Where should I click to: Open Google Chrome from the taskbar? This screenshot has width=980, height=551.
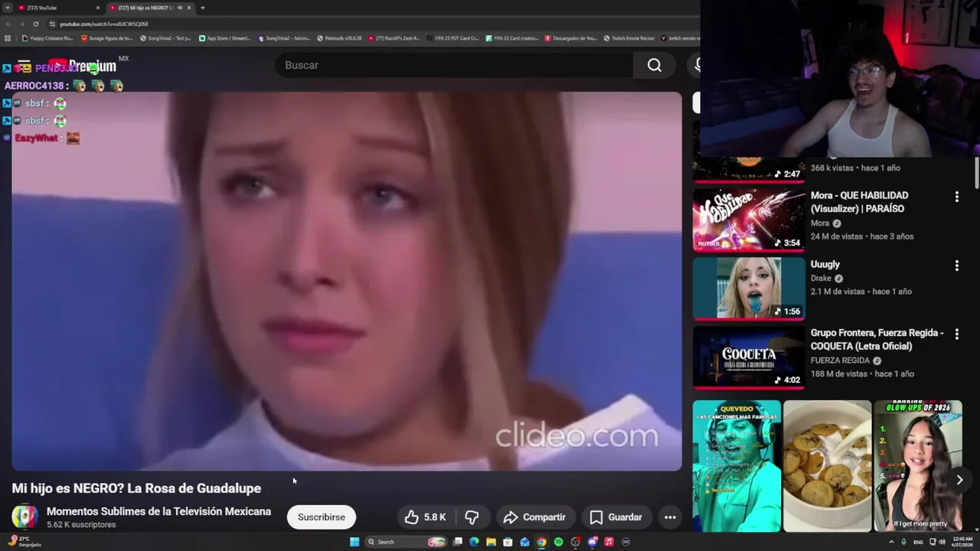tap(541, 542)
